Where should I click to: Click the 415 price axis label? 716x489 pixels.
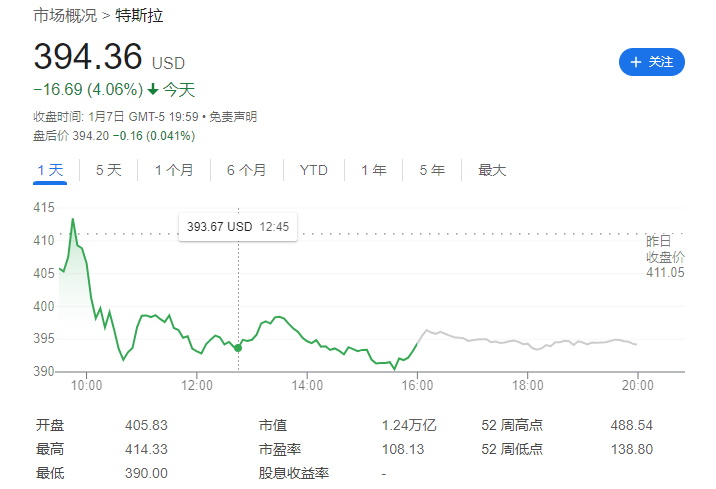coord(44,208)
